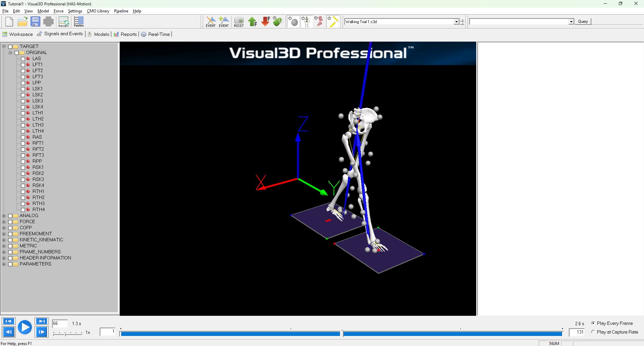Open the Pipeline workshop icon
This screenshot has height=346, width=644.
[79, 22]
